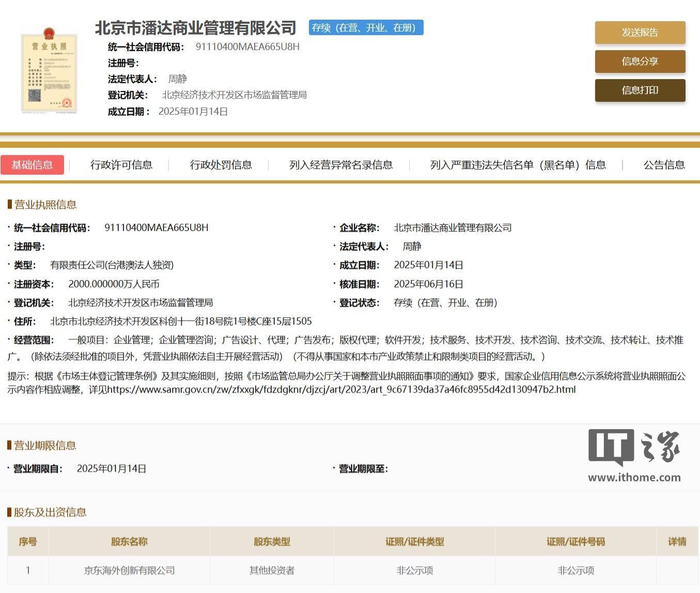This screenshot has height=593, width=700.
Task: Click the 证照/证件类型 column header
Action: [414, 541]
